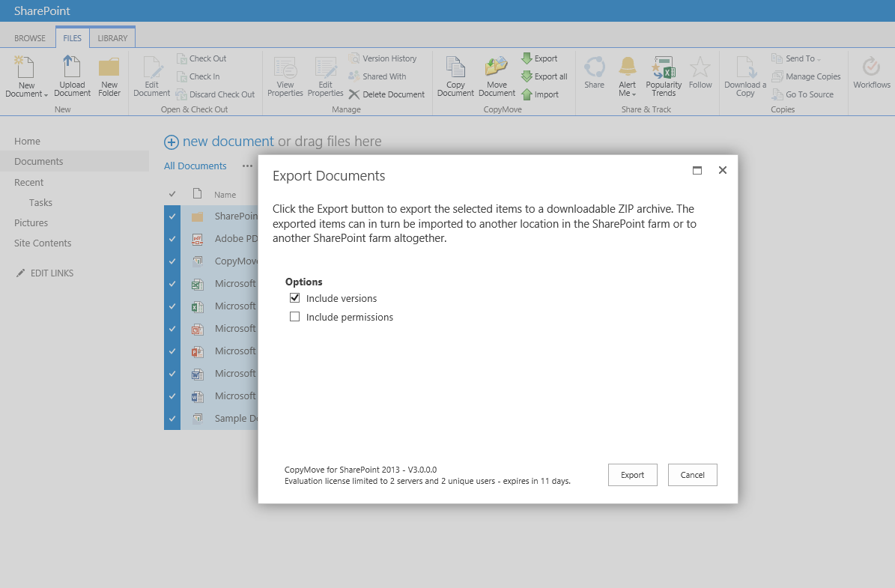Open Edit Properties from the ribbon
Screen dimensions: 895x588
pyautogui.click(x=325, y=76)
